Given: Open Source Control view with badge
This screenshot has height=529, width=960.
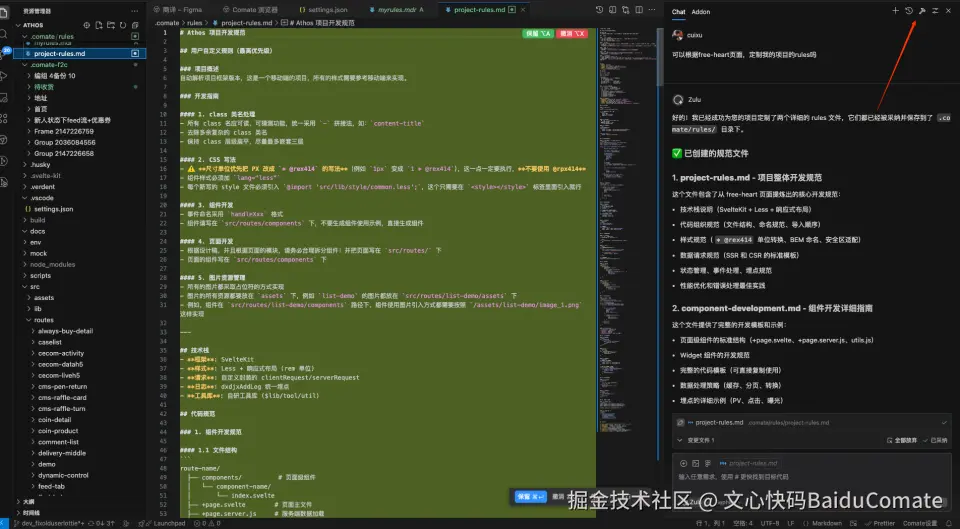Looking at the screenshot, I should [4, 54].
